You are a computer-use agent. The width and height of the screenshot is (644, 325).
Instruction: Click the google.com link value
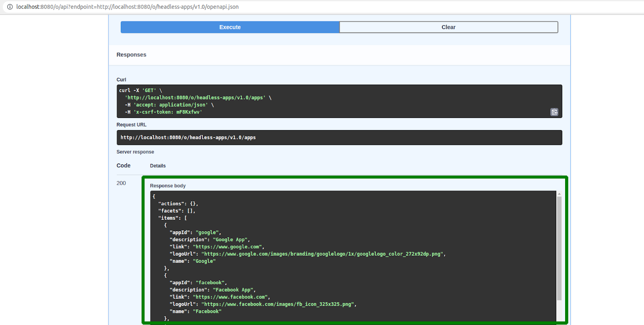click(x=228, y=247)
